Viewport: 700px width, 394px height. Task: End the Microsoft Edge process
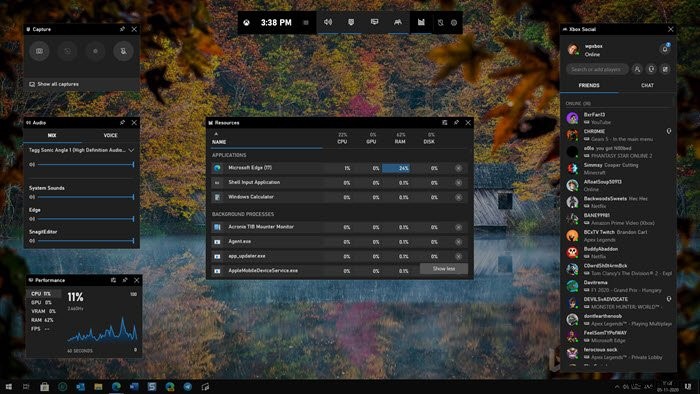[458, 168]
